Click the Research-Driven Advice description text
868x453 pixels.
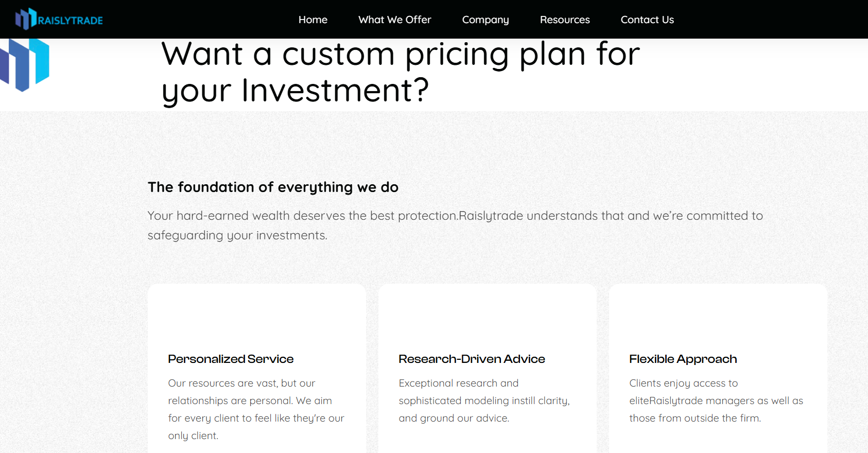484,400
